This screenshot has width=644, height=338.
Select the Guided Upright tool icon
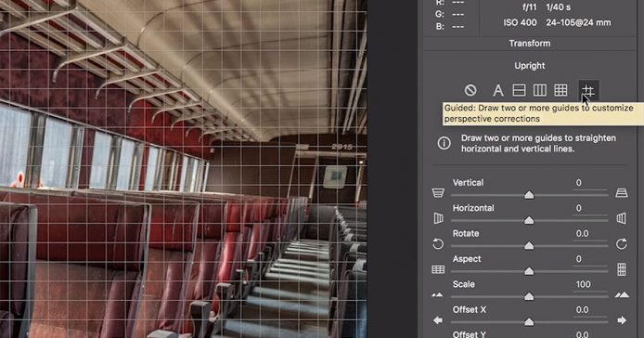coord(588,90)
